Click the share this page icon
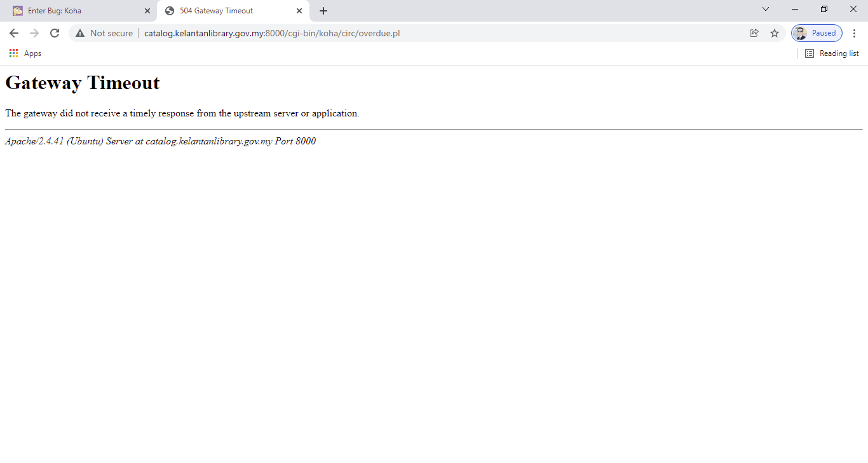 point(754,33)
